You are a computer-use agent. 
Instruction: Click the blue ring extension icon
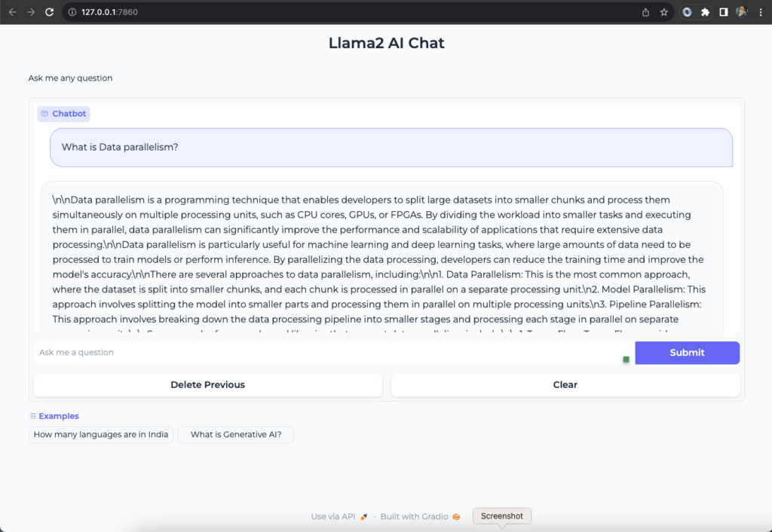point(687,12)
